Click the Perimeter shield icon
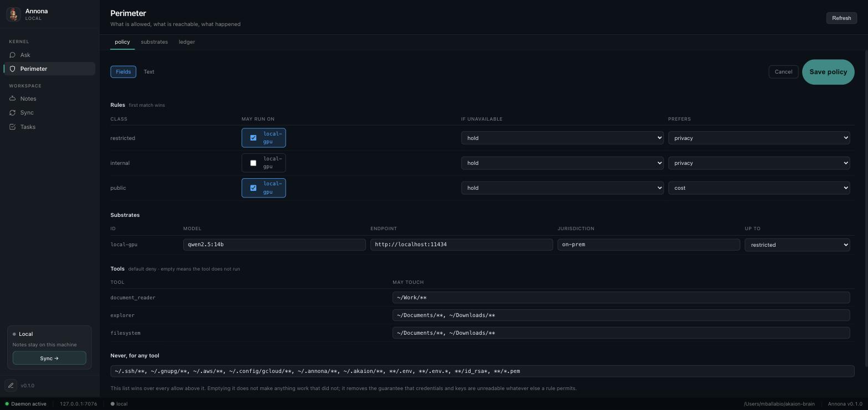The height and width of the screenshot is (410, 868). (12, 69)
